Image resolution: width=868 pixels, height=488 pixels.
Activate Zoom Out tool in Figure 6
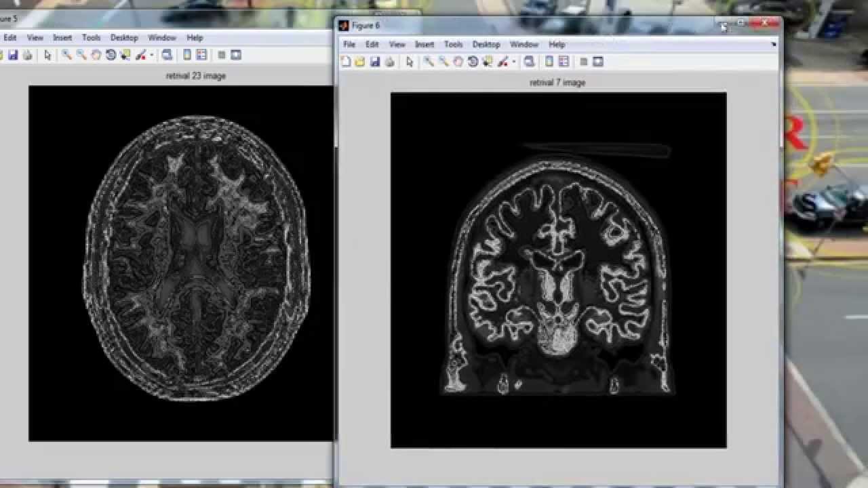coord(443,62)
